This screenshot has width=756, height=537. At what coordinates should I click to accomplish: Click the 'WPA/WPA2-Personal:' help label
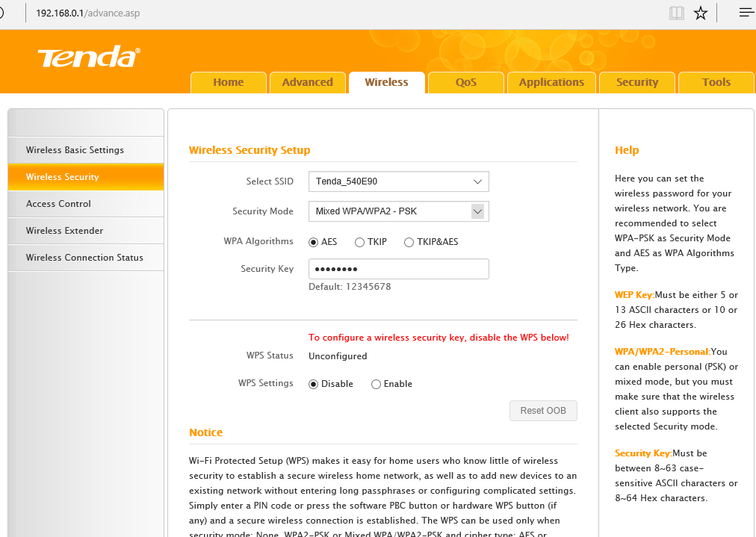663,352
